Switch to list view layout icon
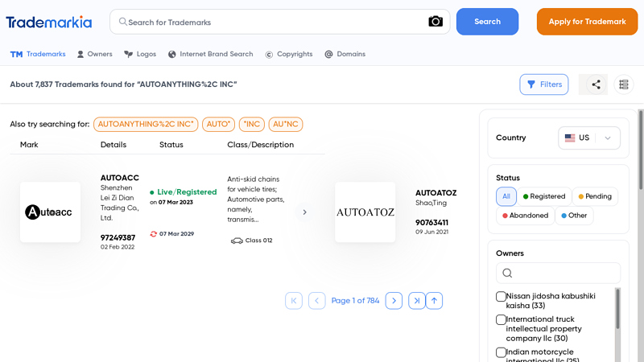644x362 pixels. (x=623, y=84)
